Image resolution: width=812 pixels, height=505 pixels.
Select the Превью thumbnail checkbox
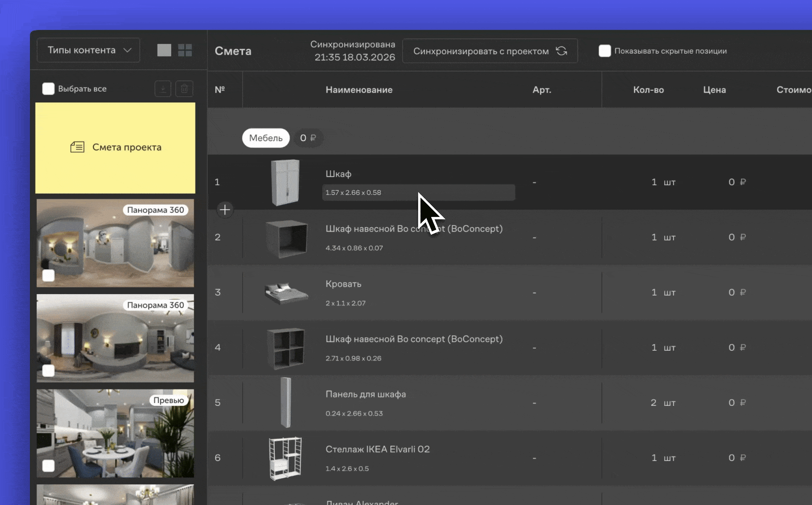click(x=49, y=466)
